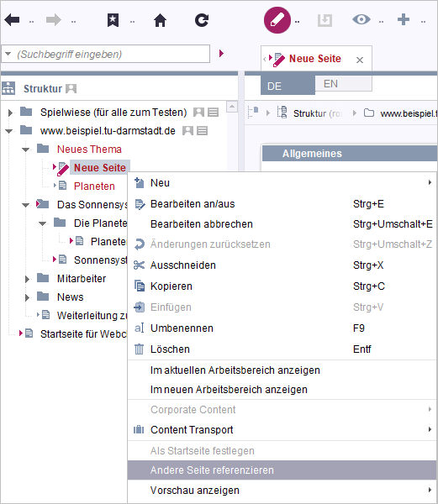Image resolution: width=438 pixels, height=504 pixels.
Task: Click the back navigation arrow icon
Action: pyautogui.click(x=12, y=20)
